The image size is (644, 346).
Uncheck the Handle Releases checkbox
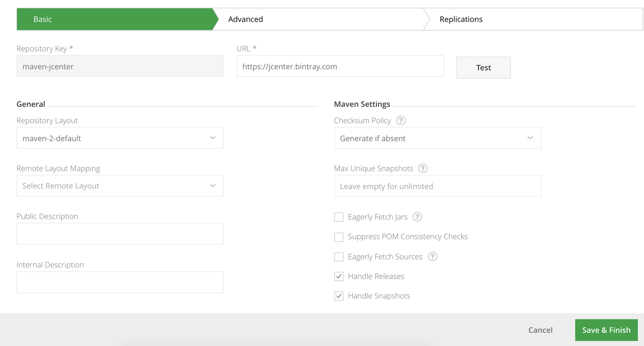[339, 277]
